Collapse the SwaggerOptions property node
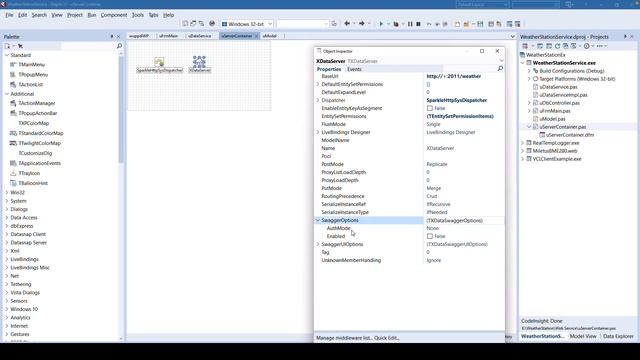Screen dimensions: 640x360 [x=318, y=220]
